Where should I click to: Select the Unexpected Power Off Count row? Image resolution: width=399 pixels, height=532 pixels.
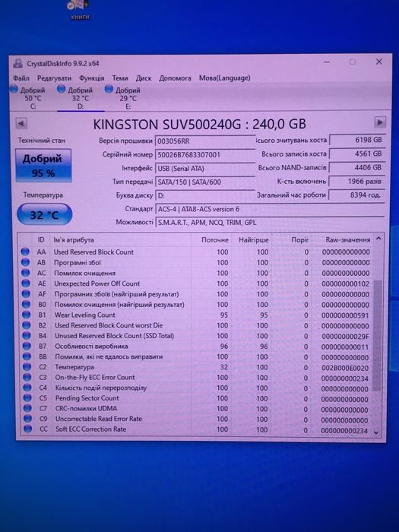196,283
